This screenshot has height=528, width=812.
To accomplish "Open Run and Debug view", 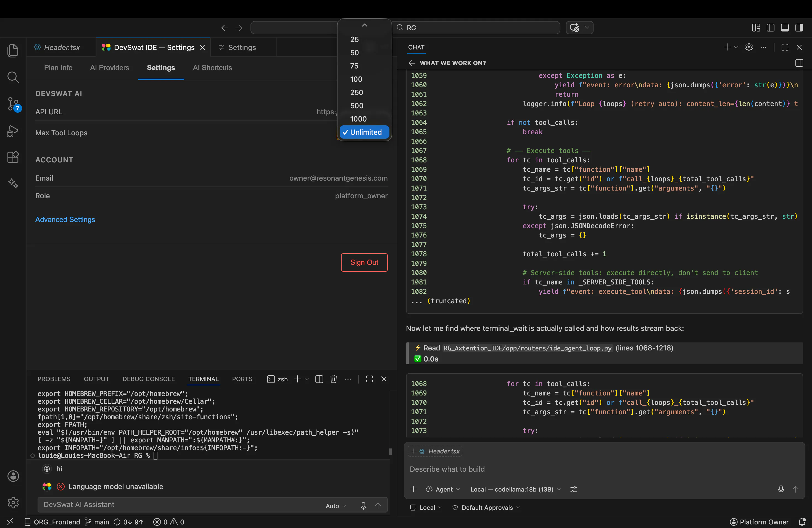I will tap(13, 131).
